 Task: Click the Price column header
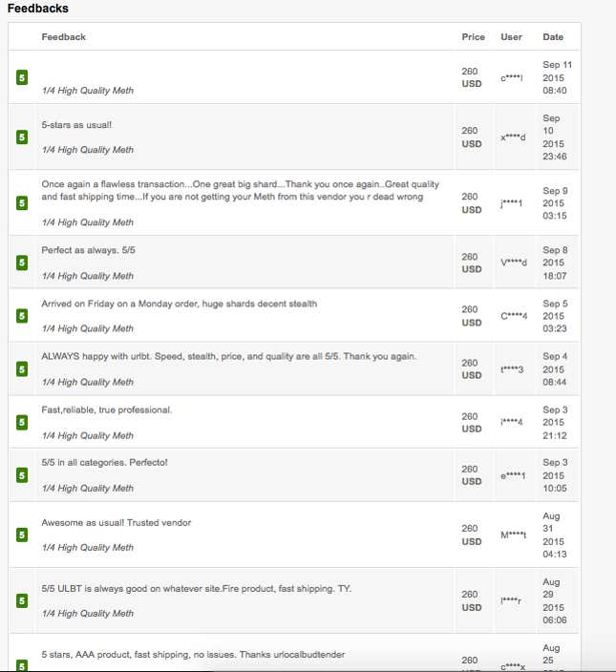(474, 37)
